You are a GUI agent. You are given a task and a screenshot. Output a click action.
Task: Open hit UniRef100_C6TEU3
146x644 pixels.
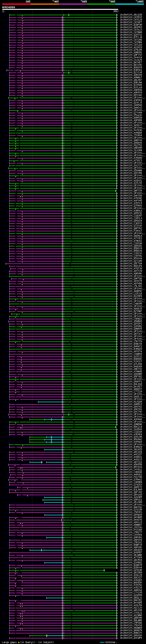(131, 17)
